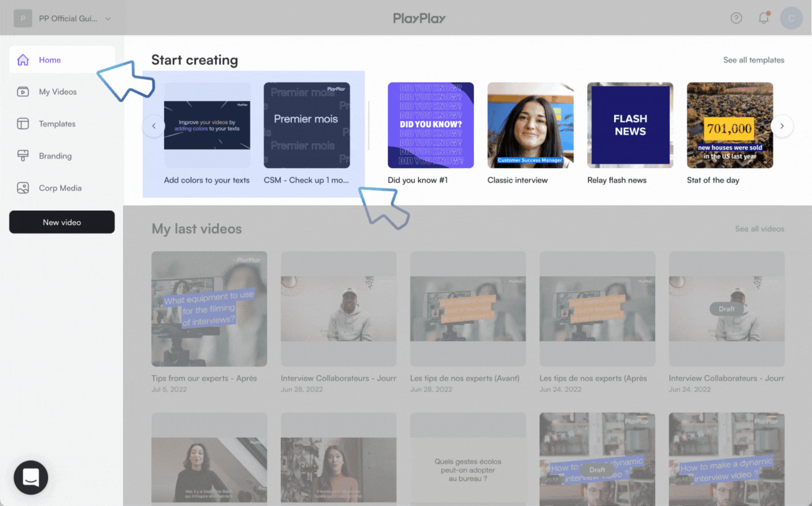Open the notifications bell icon

coord(764,18)
